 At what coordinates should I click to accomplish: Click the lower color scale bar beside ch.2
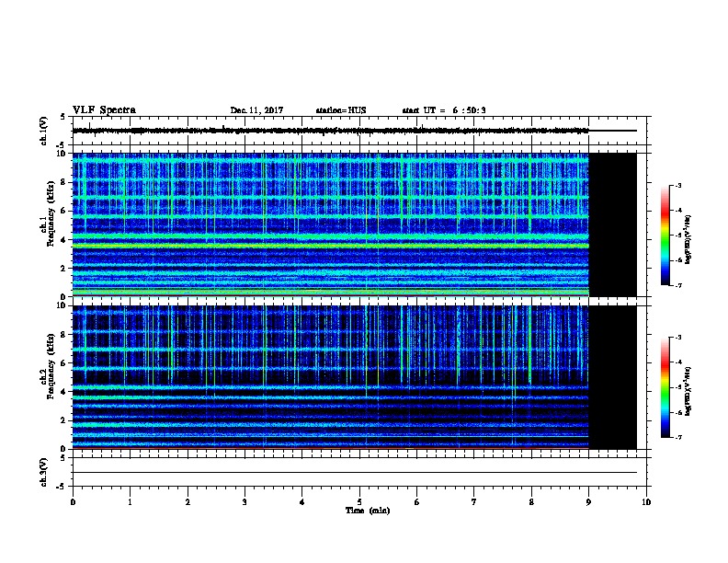coord(665,387)
